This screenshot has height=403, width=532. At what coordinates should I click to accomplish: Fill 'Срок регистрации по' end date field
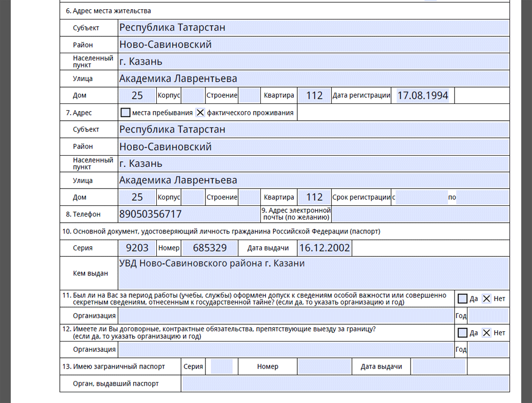(x=482, y=197)
